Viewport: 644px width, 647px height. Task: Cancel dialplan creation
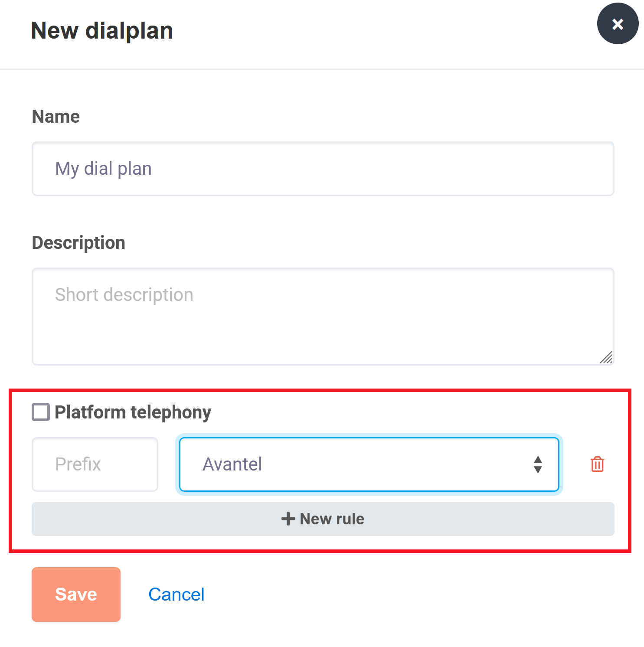click(176, 595)
